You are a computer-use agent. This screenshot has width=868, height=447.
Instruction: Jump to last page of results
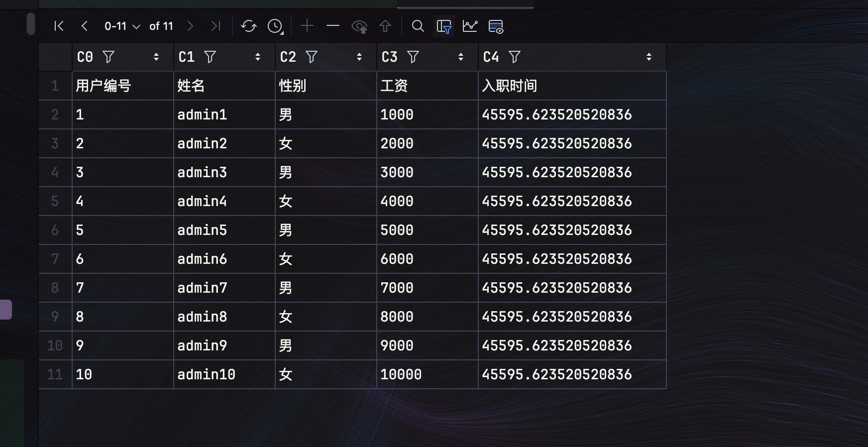215,26
